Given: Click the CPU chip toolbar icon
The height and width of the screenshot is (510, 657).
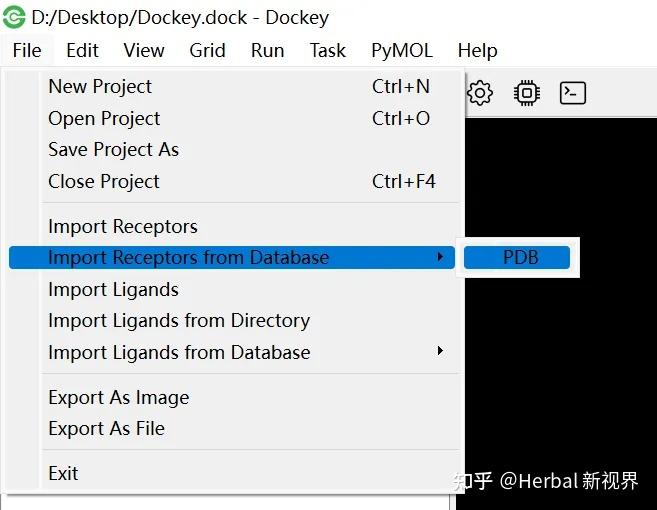Looking at the screenshot, I should tap(526, 93).
